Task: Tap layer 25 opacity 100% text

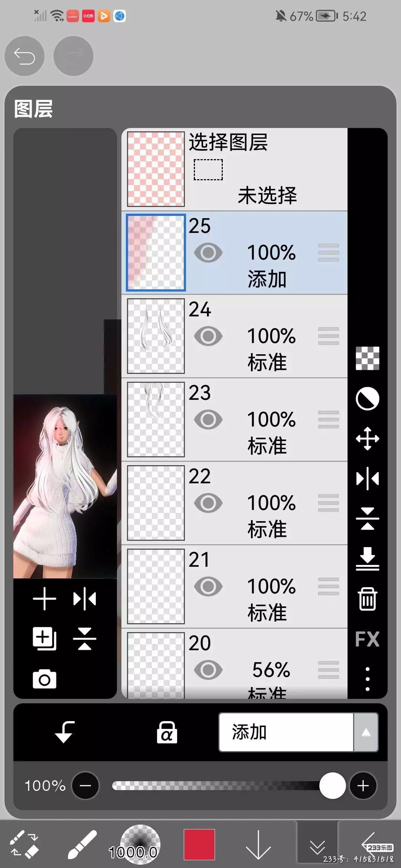Action: (x=271, y=253)
